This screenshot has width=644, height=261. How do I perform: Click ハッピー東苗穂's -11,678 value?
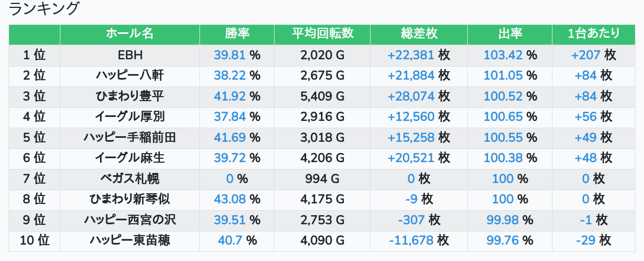point(411,241)
